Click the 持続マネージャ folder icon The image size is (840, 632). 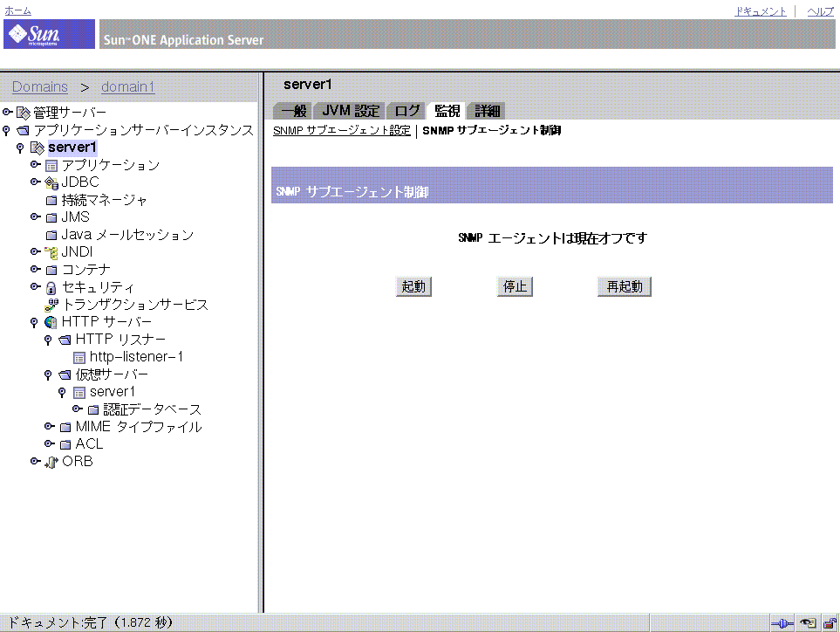tap(51, 201)
